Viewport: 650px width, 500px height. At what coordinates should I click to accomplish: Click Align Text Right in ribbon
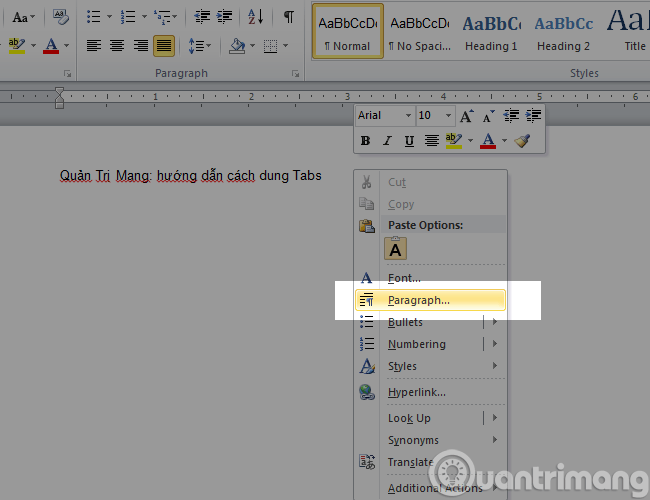140,46
